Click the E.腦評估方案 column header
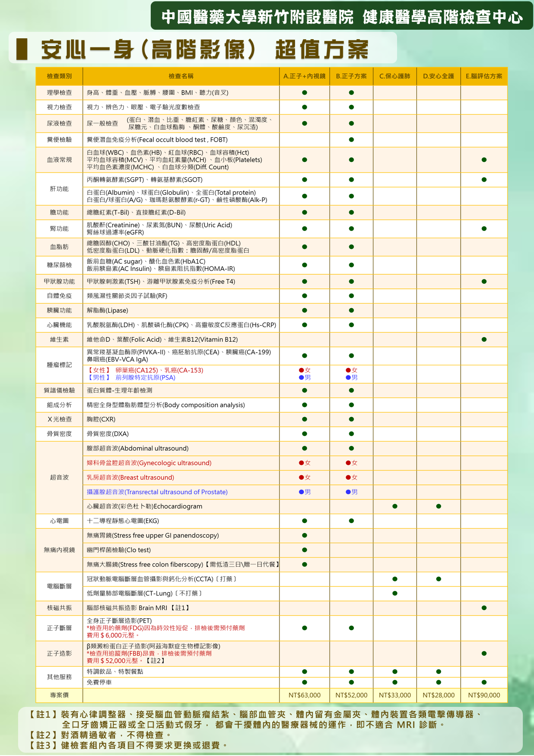This screenshot has width=534, height=756. tap(484, 76)
